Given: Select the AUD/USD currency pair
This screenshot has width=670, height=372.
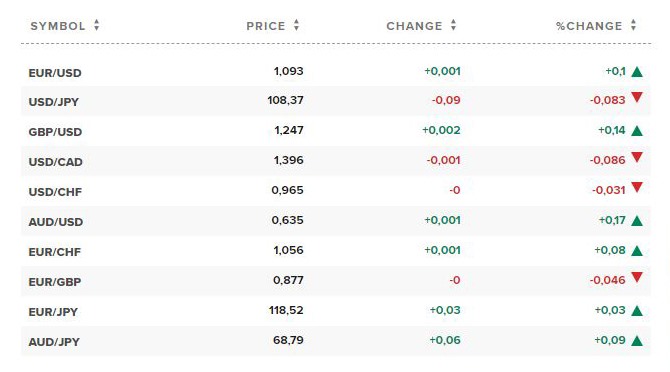Looking at the screenshot, I should (x=56, y=222).
